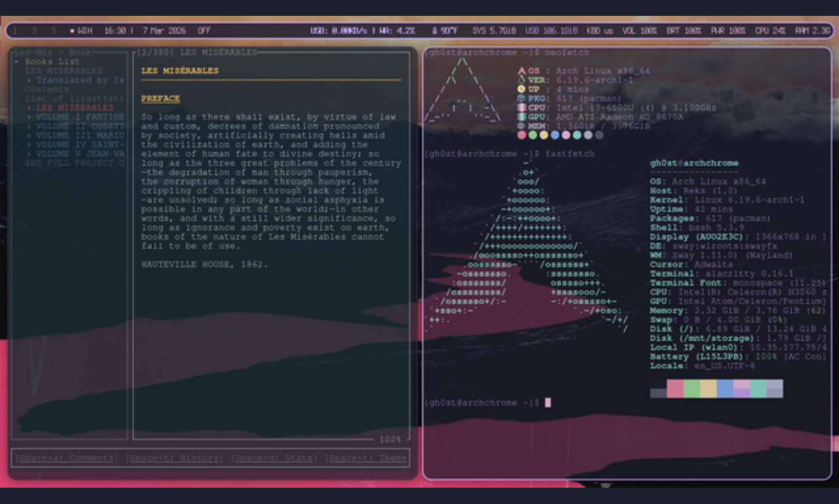Click the memory icon beside MEM in neofetch

pyautogui.click(x=522, y=126)
